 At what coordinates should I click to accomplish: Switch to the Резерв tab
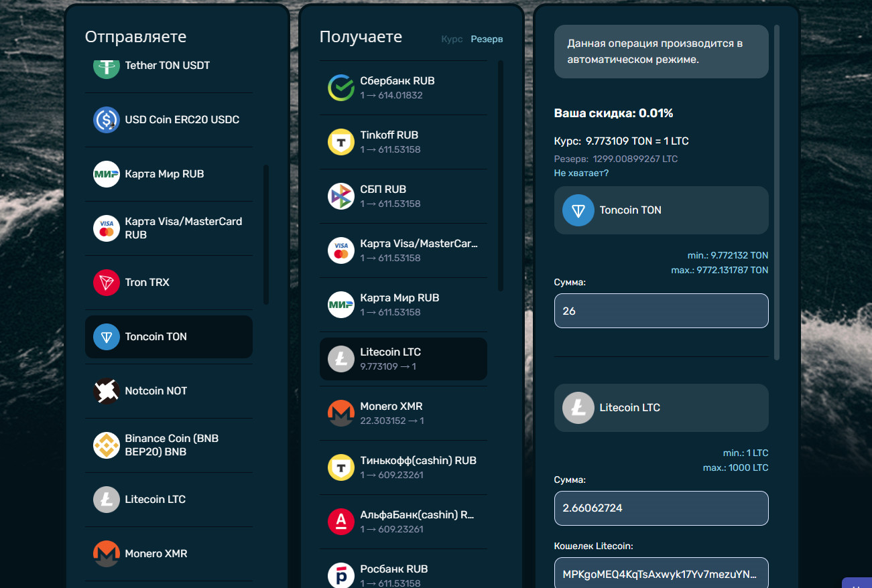(487, 39)
